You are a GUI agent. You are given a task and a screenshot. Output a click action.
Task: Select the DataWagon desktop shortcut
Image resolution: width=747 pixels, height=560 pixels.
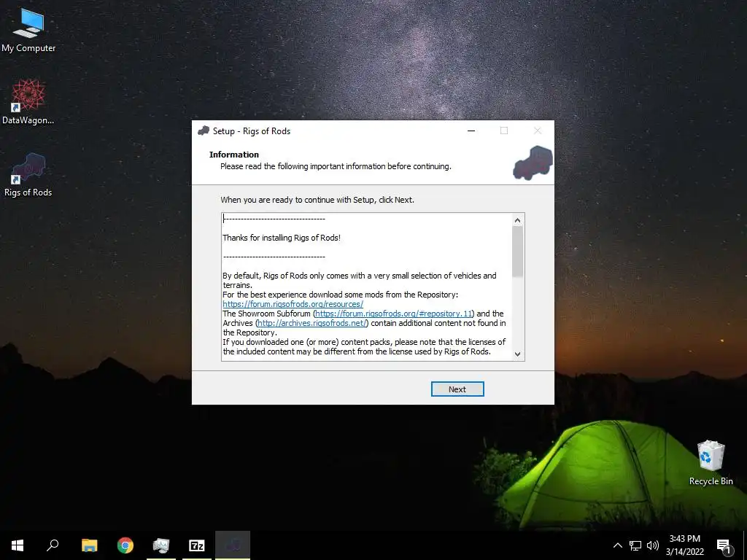(x=28, y=102)
